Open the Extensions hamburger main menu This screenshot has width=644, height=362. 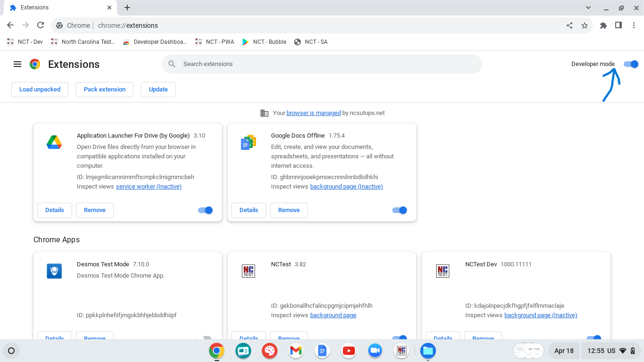pyautogui.click(x=17, y=64)
